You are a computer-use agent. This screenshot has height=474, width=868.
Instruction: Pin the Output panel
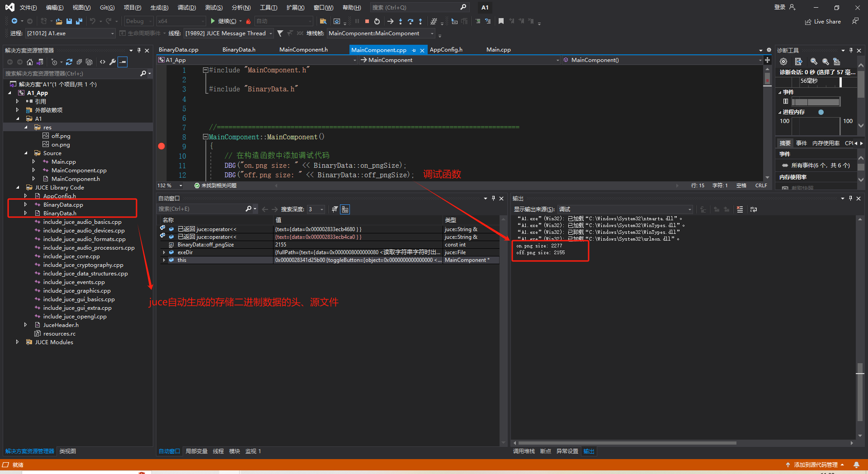[850, 198]
